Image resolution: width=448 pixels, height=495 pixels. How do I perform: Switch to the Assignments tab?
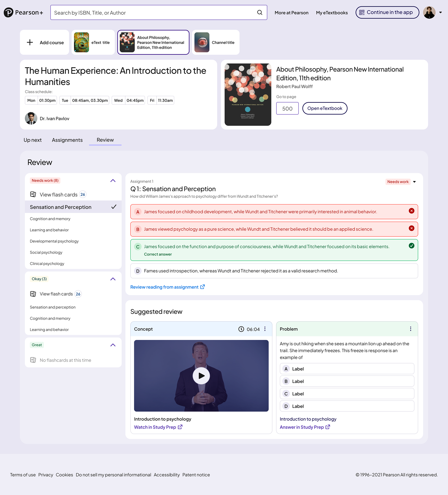point(67,140)
